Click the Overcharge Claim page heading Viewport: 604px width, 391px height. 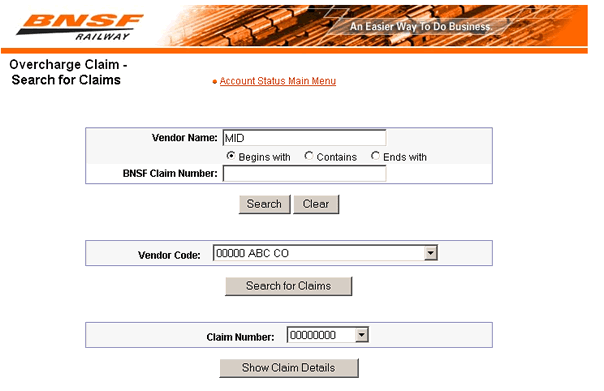67,72
